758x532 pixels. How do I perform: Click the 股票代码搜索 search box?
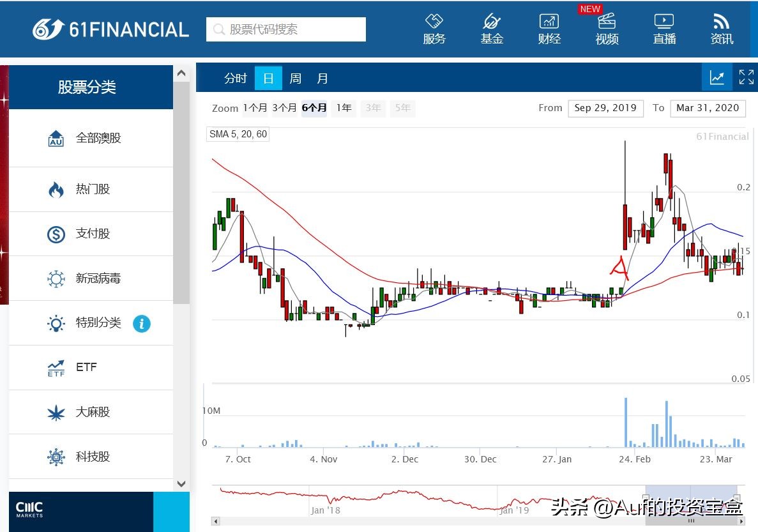[286, 29]
